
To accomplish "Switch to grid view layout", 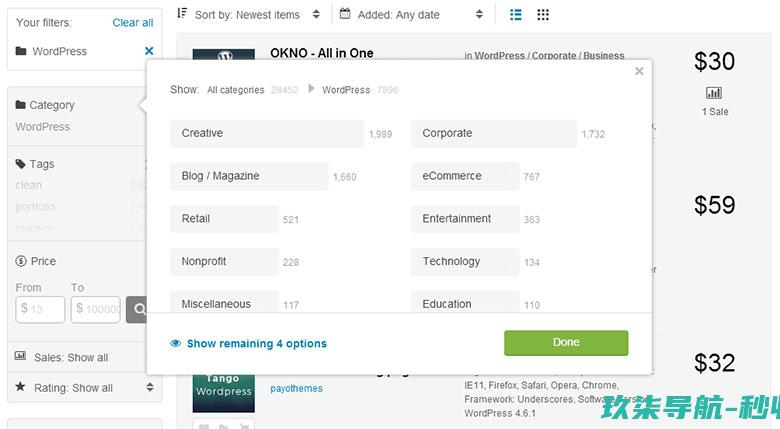I will click(x=543, y=15).
